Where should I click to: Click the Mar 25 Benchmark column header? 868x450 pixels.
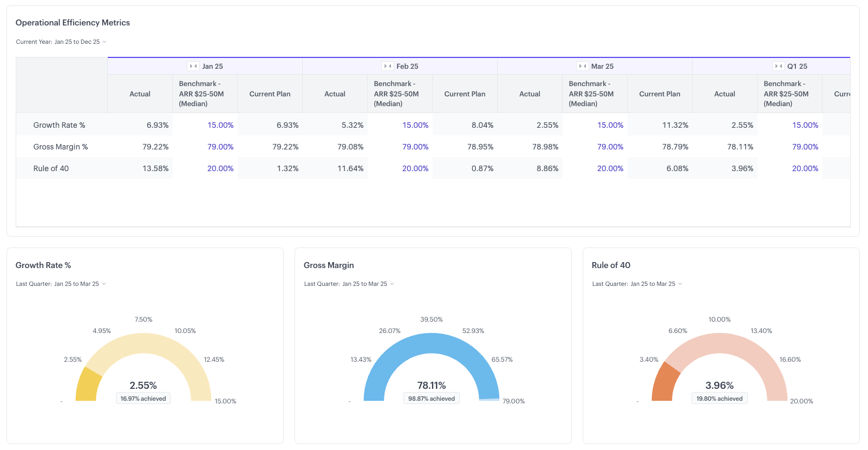tap(591, 94)
